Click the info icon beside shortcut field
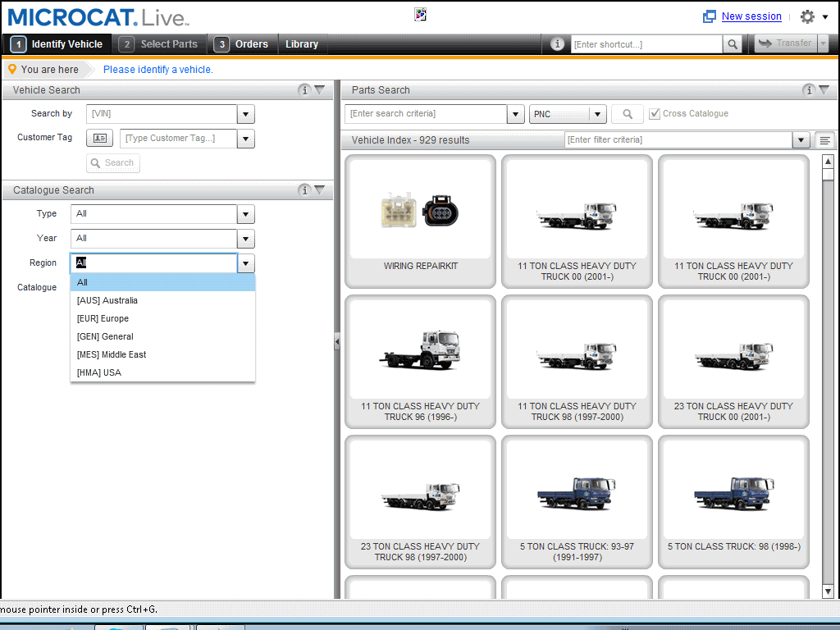 [557, 44]
